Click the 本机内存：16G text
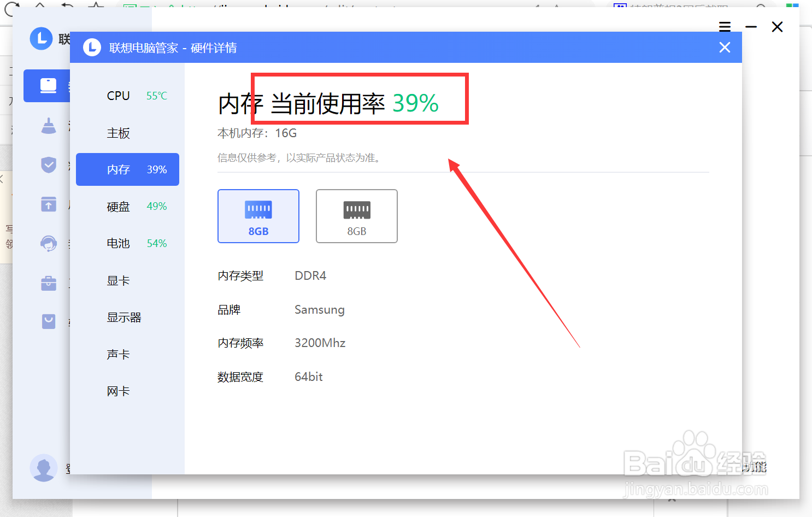Screen dimensions: 812x517 (x=257, y=133)
